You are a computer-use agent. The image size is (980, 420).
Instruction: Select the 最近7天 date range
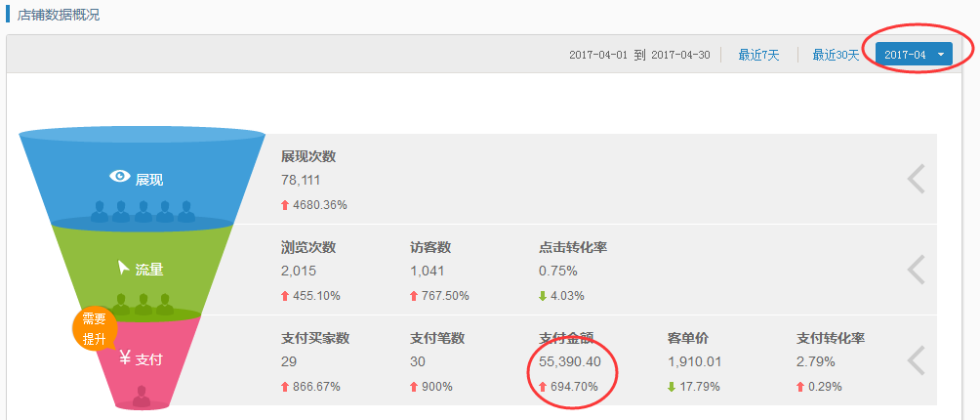click(x=758, y=55)
